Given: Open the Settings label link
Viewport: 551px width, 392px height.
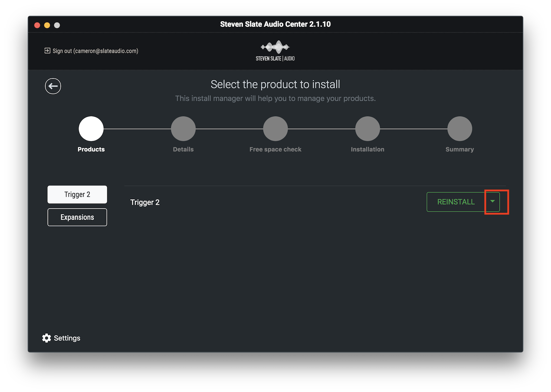Looking at the screenshot, I should pos(67,338).
